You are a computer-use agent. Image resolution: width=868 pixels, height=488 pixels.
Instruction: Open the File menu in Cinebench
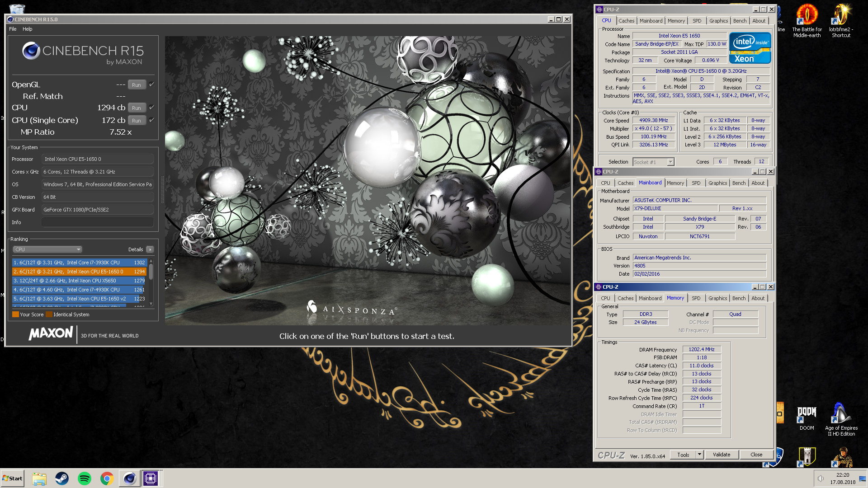[x=13, y=29]
